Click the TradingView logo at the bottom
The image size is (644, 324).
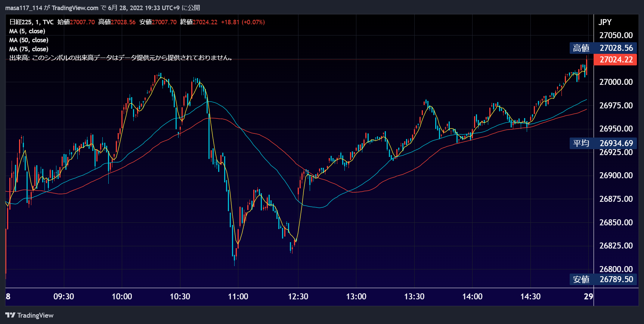tap(30, 315)
